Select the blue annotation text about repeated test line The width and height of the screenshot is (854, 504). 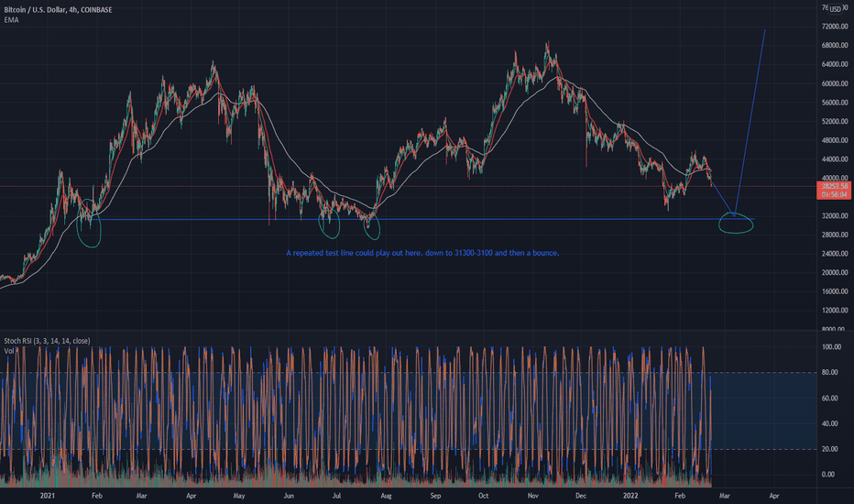click(422, 253)
